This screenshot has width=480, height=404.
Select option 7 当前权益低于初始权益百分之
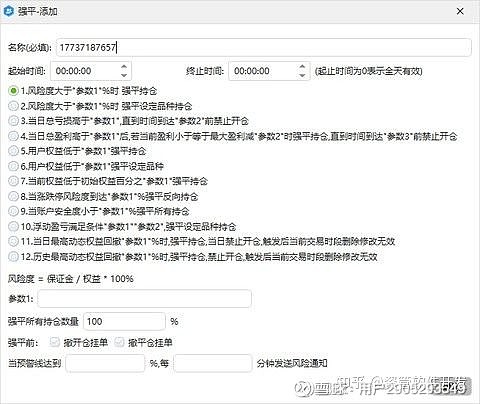[x=13, y=181]
